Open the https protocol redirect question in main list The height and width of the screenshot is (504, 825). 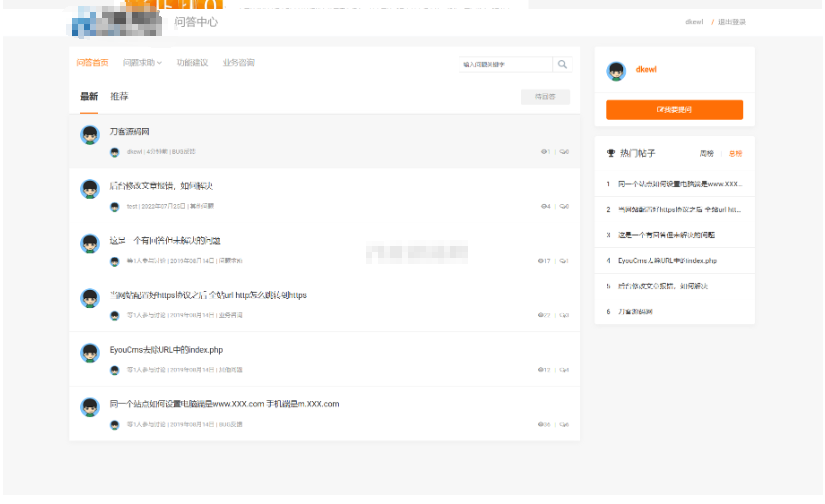click(x=208, y=295)
